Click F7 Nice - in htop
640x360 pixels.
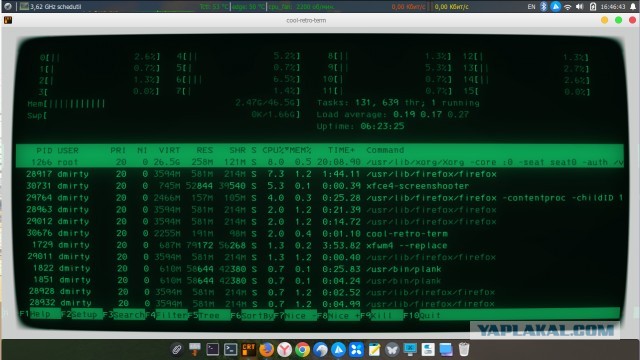(x=295, y=316)
